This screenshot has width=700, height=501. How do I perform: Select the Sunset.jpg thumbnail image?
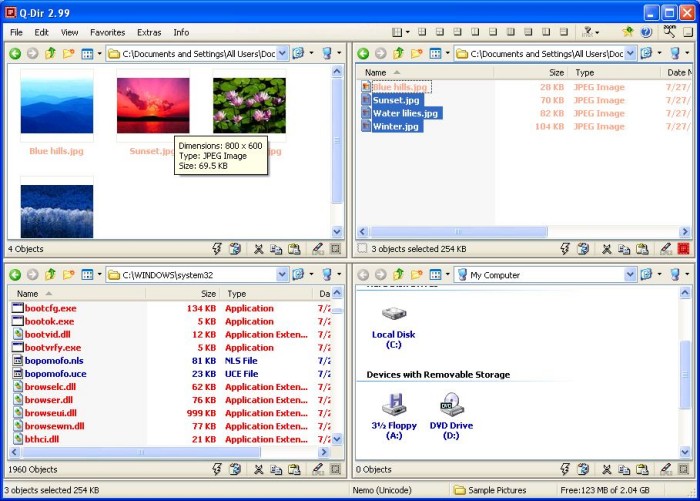[x=153, y=105]
